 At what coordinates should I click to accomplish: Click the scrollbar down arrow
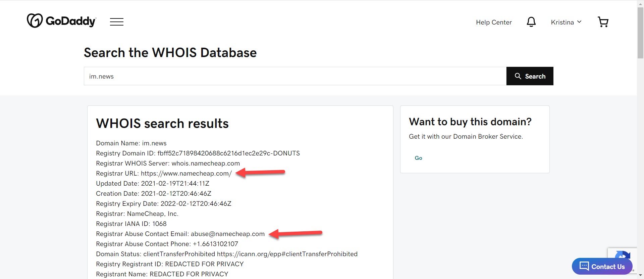pos(640,276)
